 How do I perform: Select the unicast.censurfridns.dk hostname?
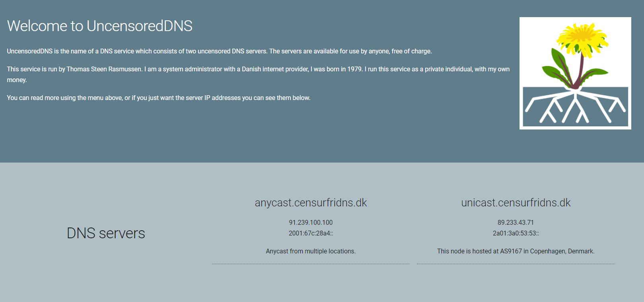[516, 203]
